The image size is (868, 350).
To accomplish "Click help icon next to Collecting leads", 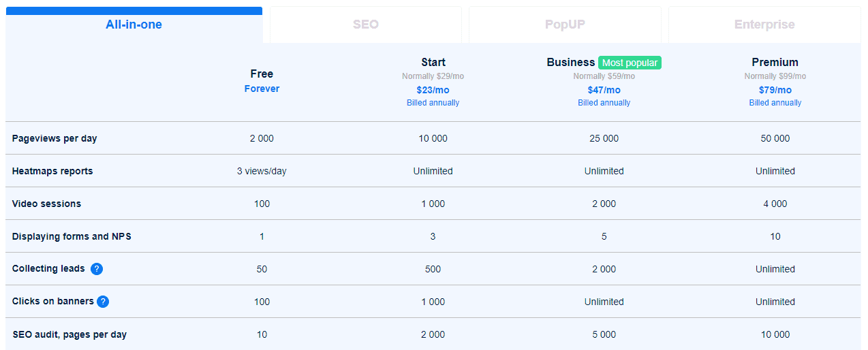I will [97, 269].
